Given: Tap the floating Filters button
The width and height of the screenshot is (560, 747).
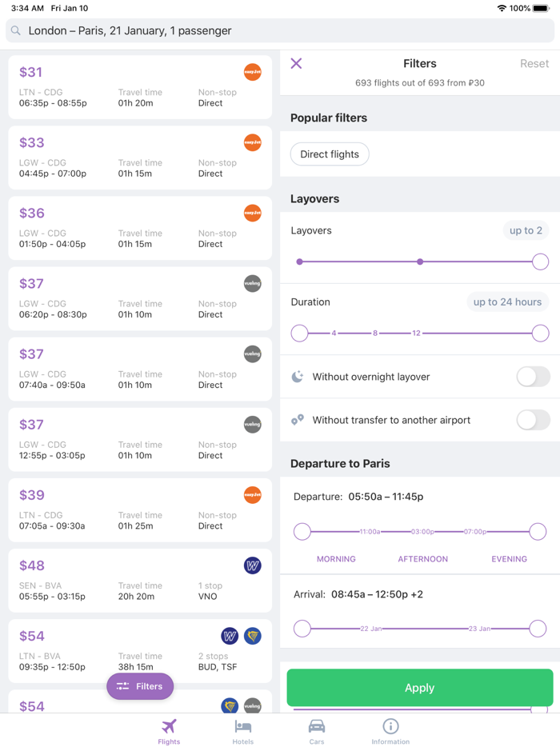Looking at the screenshot, I should (140, 686).
